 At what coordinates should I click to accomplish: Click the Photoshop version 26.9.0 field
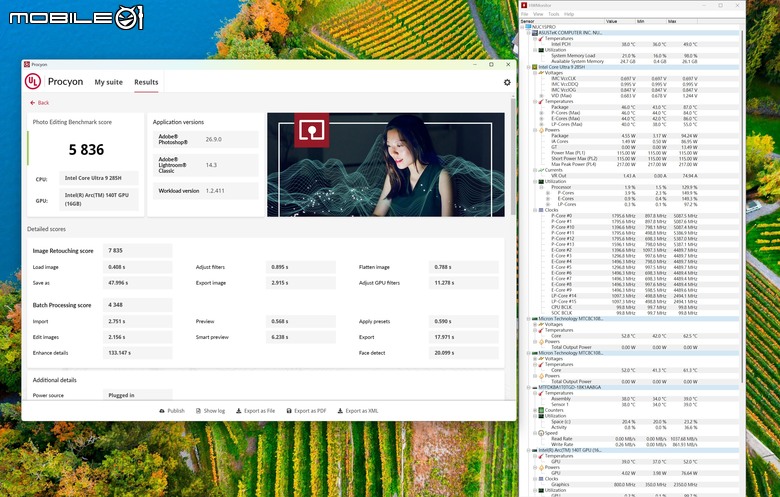205,139
